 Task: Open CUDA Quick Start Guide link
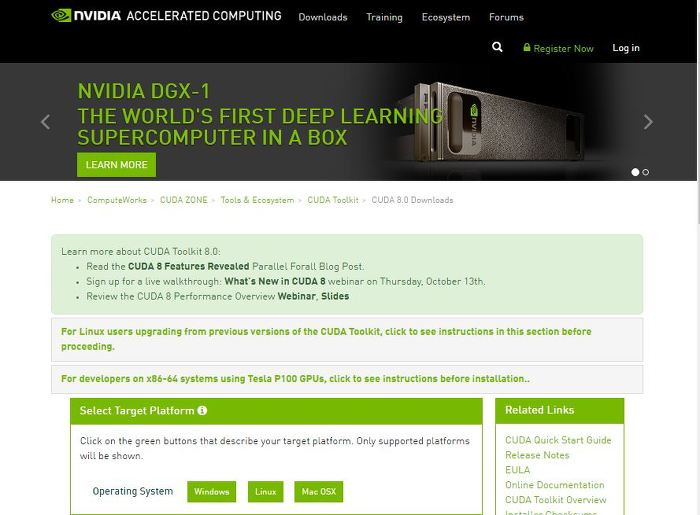pyautogui.click(x=558, y=440)
